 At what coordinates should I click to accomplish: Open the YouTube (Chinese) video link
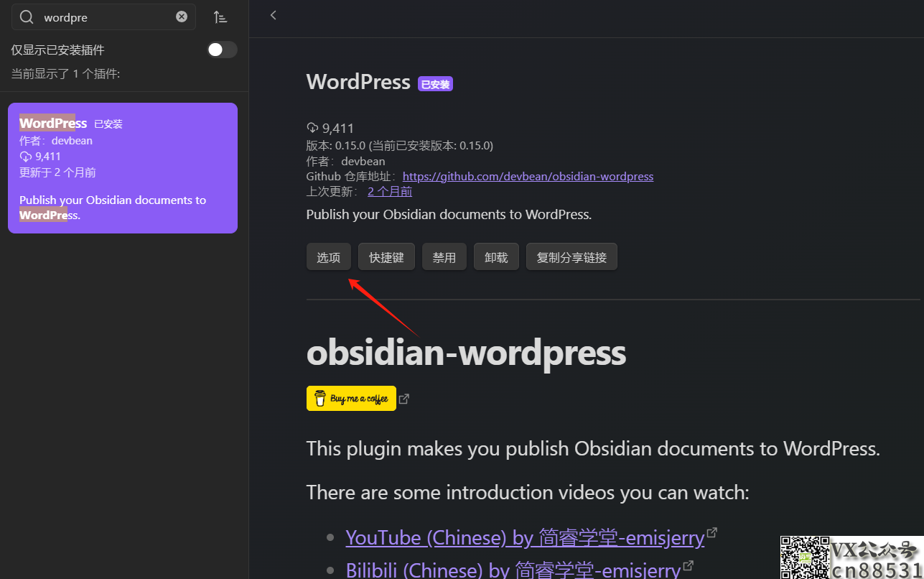pyautogui.click(x=525, y=537)
